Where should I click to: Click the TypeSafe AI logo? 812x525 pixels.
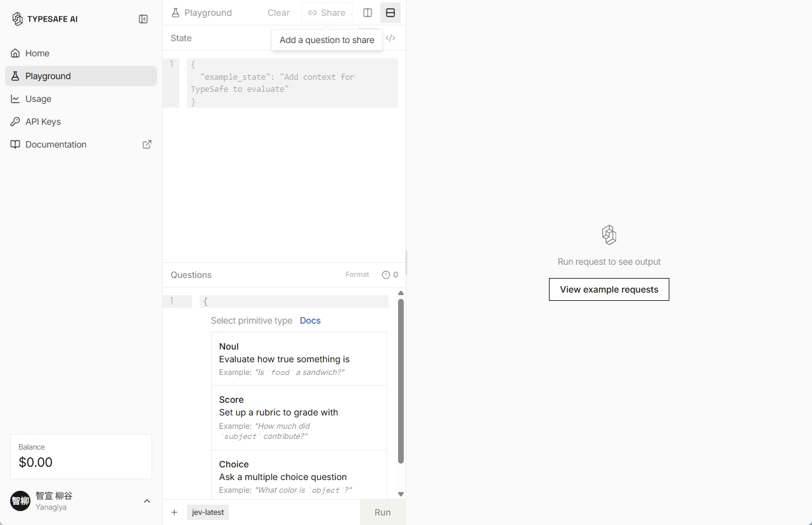44,19
